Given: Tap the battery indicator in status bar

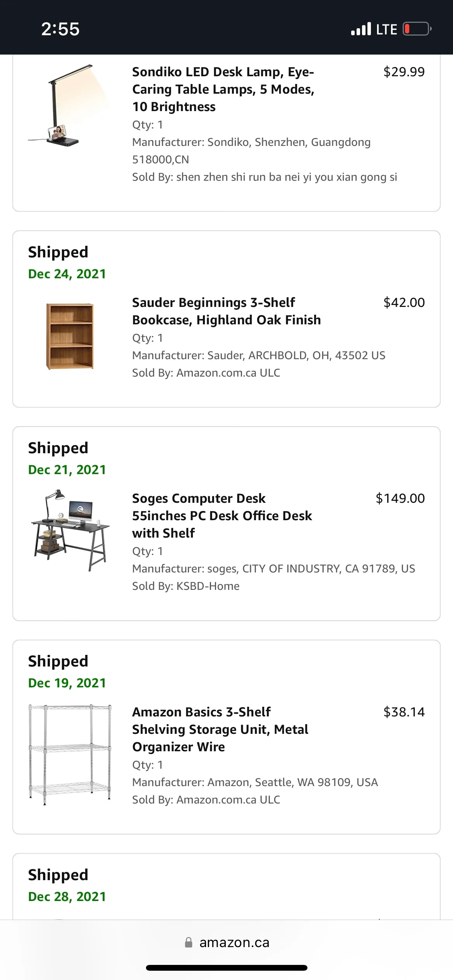Looking at the screenshot, I should [417, 28].
